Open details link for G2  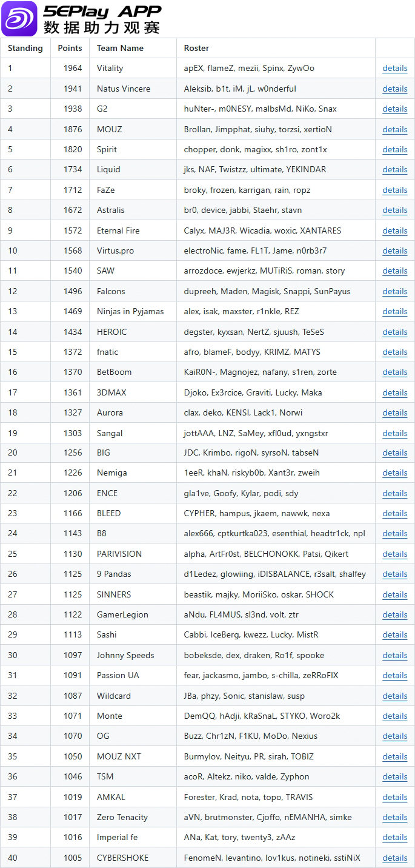[395, 109]
